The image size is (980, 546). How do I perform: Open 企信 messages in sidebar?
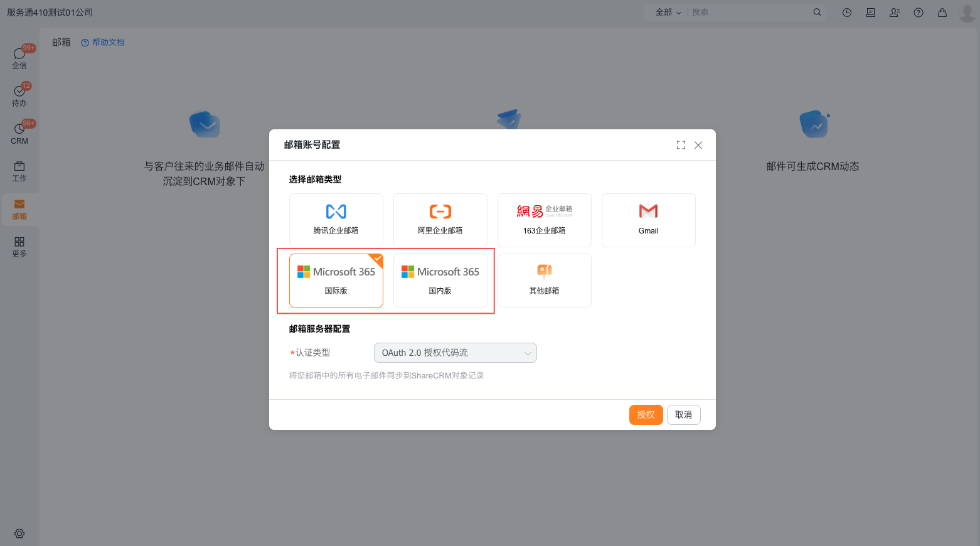(19, 58)
